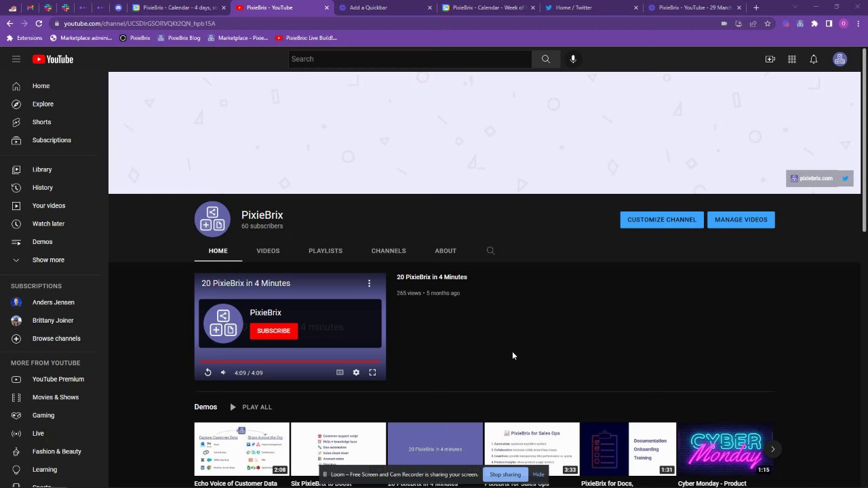Bookmark this page with the star icon

click(x=767, y=23)
